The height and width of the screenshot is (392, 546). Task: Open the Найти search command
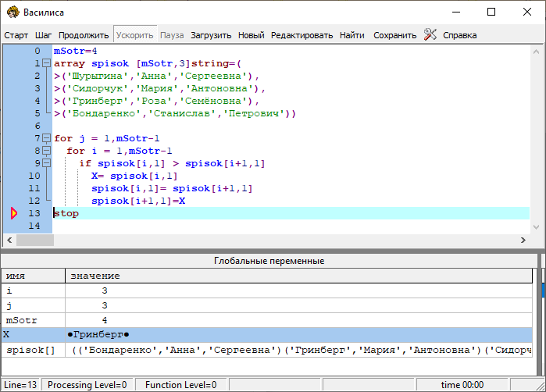[x=352, y=35]
